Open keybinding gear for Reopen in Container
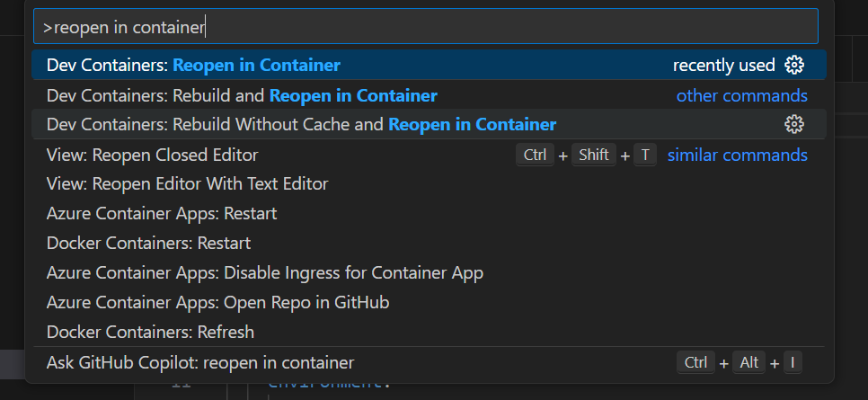868x400 pixels. (793, 65)
